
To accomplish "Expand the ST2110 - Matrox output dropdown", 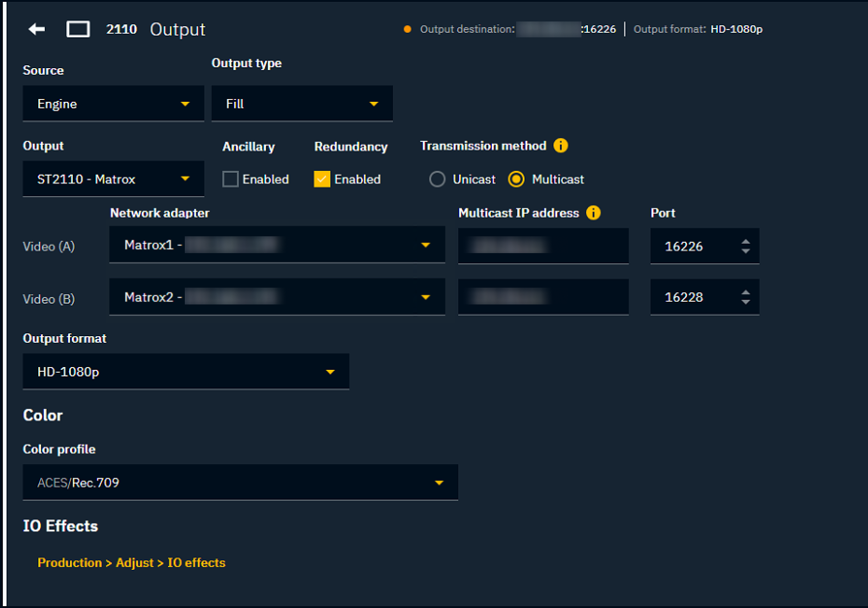I will [113, 179].
